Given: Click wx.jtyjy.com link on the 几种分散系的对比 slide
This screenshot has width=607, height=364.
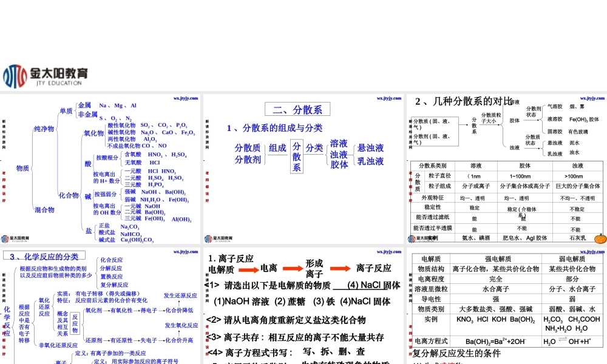Looking at the screenshot, I should click(592, 98).
